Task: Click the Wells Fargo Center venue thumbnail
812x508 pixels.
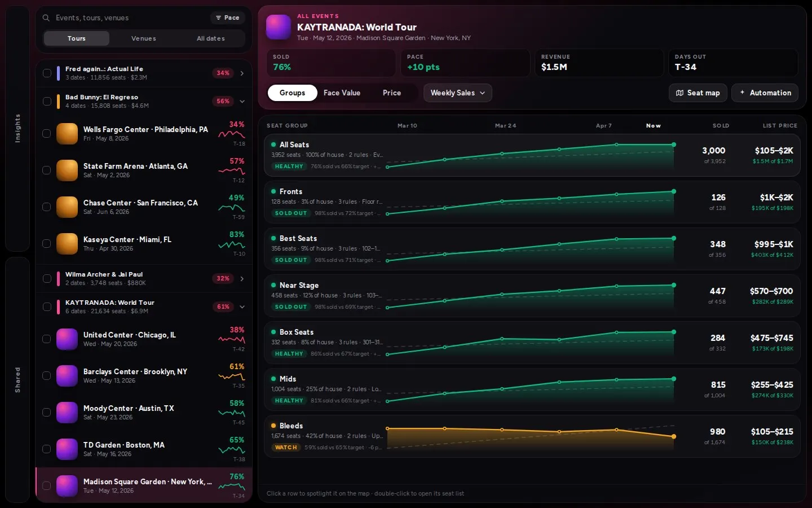Action: tap(67, 134)
